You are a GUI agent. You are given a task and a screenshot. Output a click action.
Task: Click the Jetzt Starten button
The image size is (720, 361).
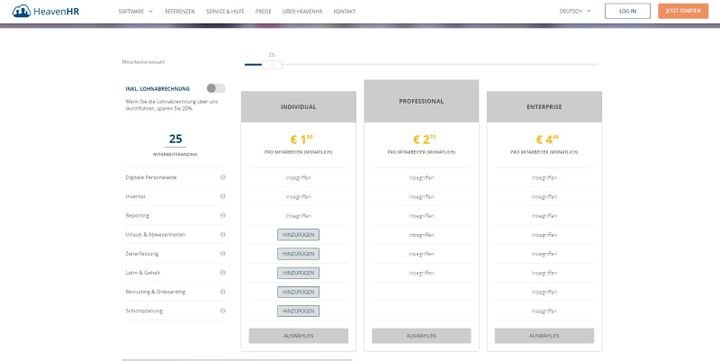point(683,11)
